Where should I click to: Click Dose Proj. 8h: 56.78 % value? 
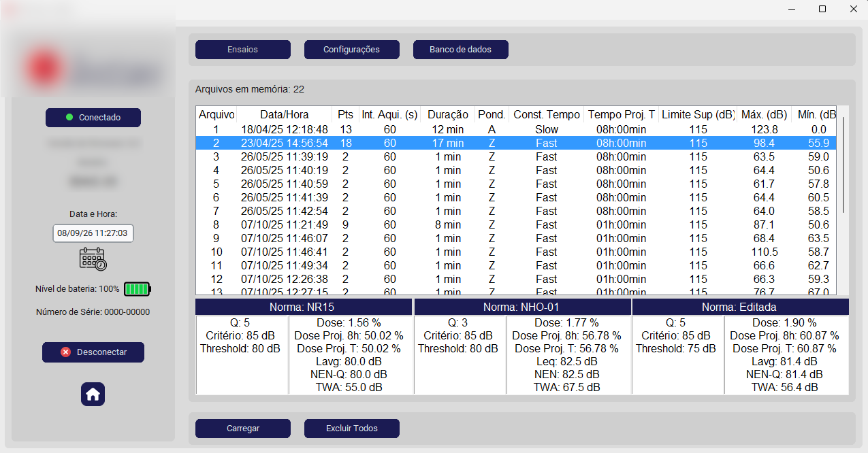coord(566,335)
